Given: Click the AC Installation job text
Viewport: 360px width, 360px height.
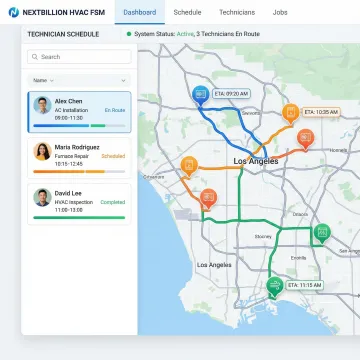Looking at the screenshot, I should click(71, 110).
